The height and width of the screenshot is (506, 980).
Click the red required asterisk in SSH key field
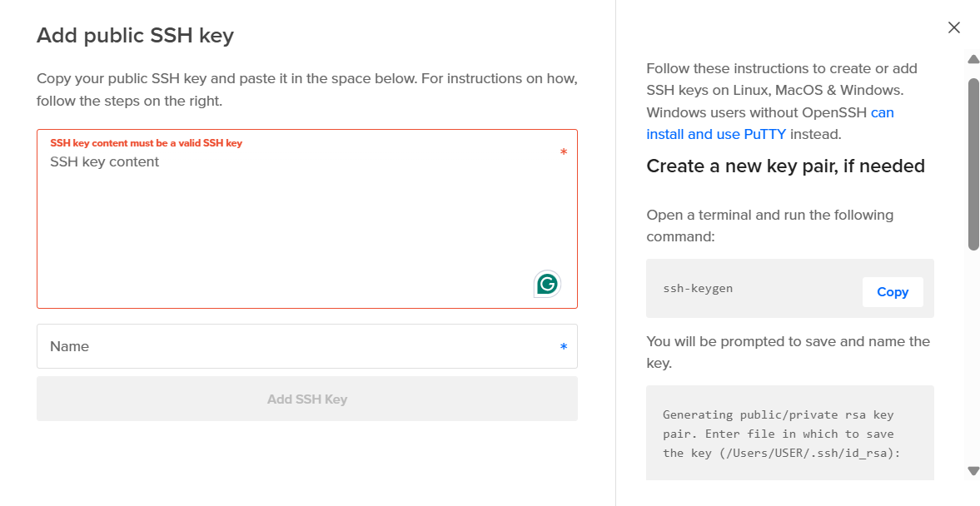pyautogui.click(x=564, y=153)
